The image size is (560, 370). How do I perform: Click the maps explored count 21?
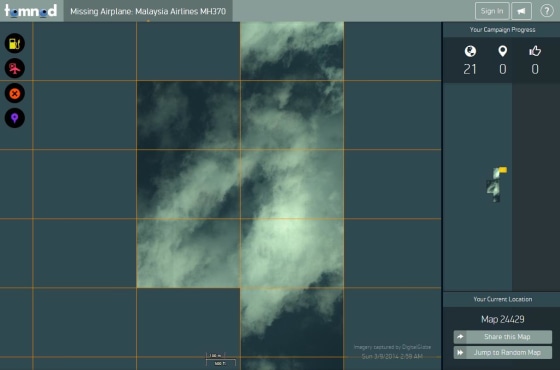tap(470, 69)
